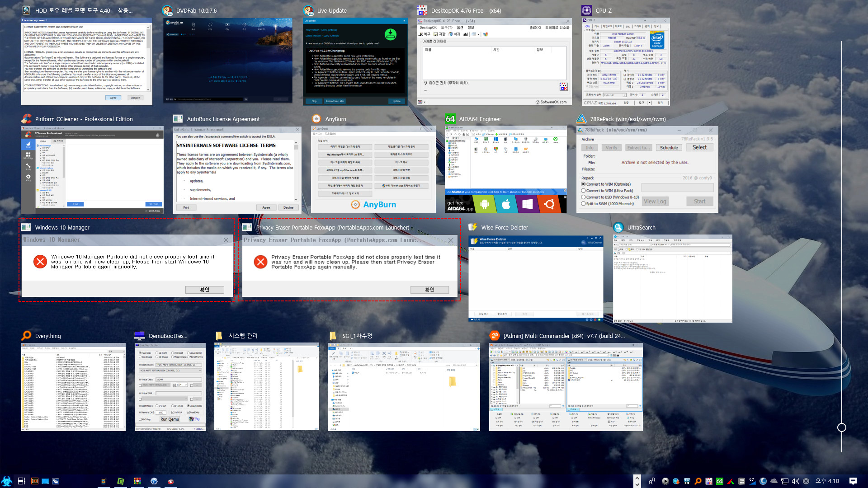Click the Task View icon on taskbar
This screenshot has width=868, height=488.
(x=21, y=481)
